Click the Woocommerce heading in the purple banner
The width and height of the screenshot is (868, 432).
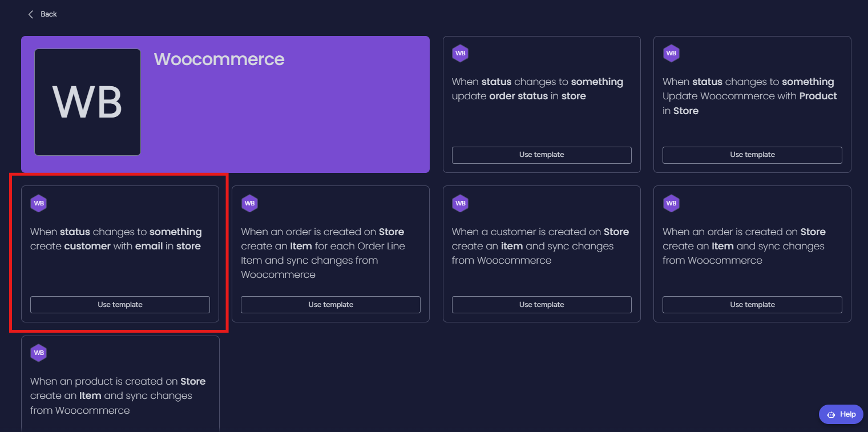219,59
